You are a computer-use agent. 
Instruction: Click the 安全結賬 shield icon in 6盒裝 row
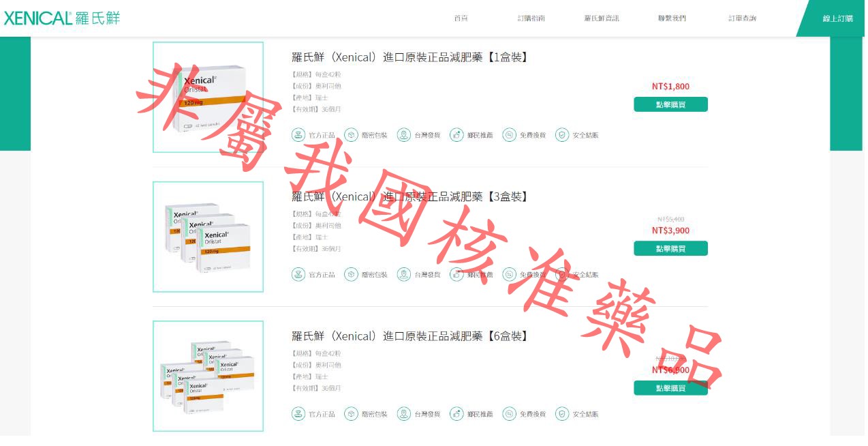pyautogui.click(x=562, y=414)
